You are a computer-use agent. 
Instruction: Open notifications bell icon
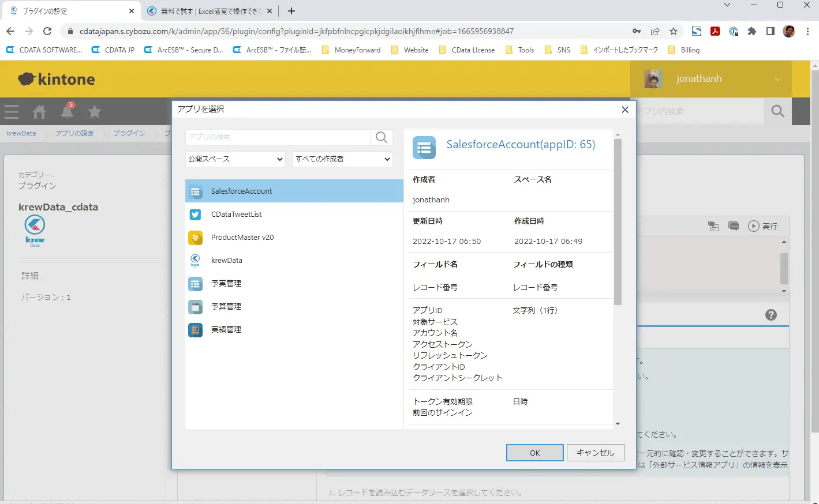(x=68, y=111)
